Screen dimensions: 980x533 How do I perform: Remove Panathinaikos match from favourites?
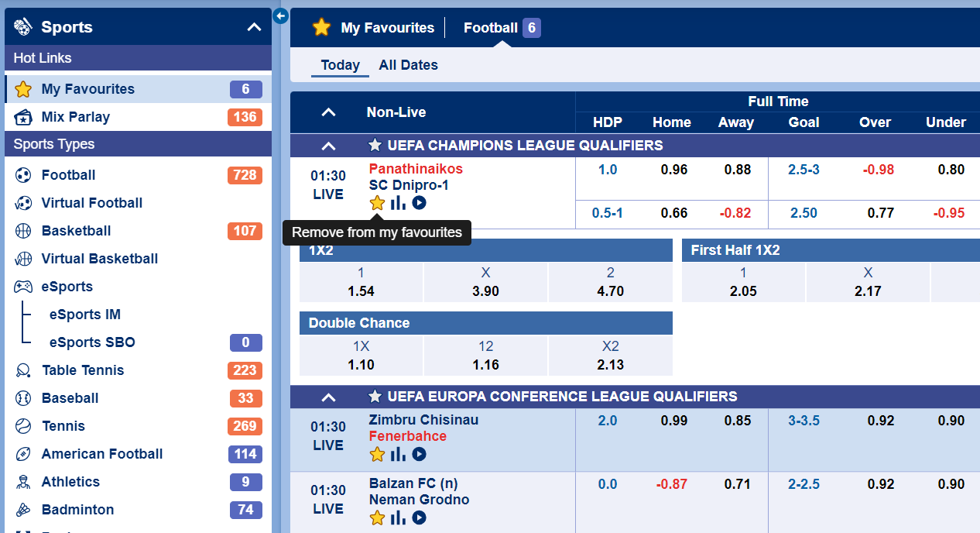click(377, 203)
